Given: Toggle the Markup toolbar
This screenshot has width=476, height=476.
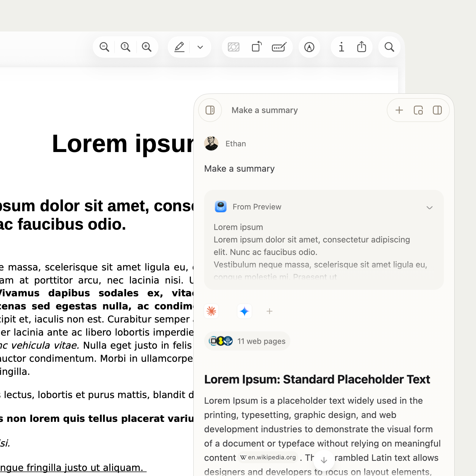Looking at the screenshot, I should click(x=309, y=47).
